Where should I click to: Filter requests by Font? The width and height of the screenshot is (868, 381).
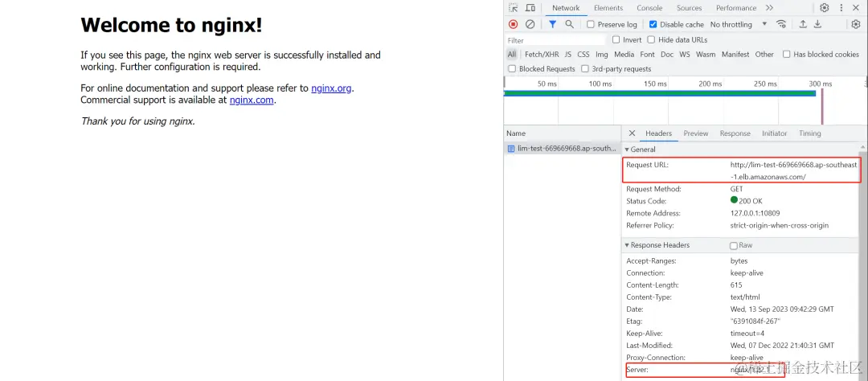click(x=647, y=55)
